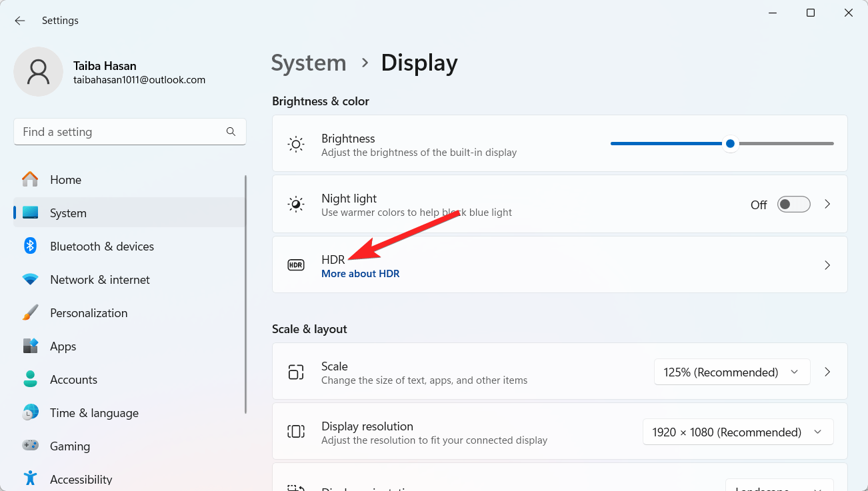Turn on the Night light toggle
Image resolution: width=868 pixels, height=491 pixels.
point(793,205)
